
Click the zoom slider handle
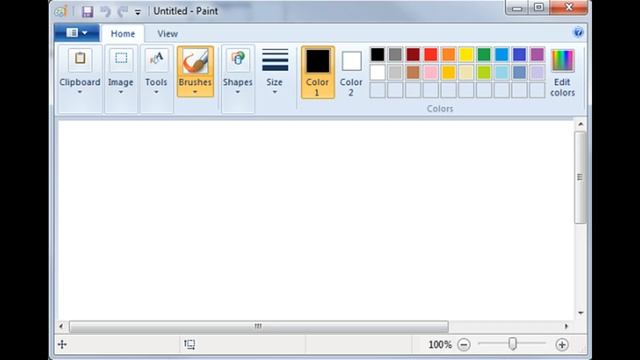tap(513, 344)
